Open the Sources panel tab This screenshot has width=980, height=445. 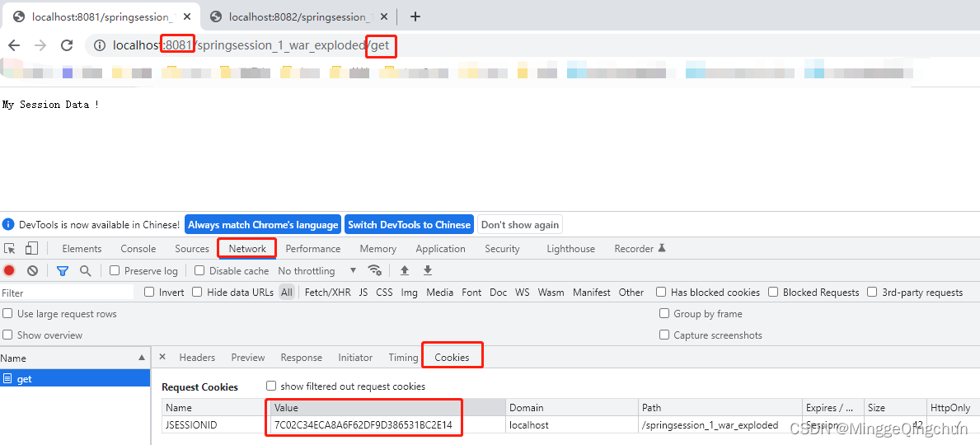[x=192, y=249]
